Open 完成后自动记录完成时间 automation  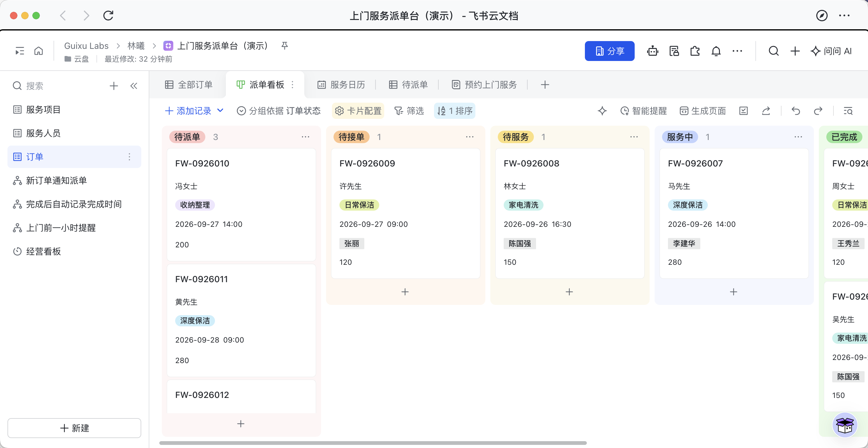74,204
